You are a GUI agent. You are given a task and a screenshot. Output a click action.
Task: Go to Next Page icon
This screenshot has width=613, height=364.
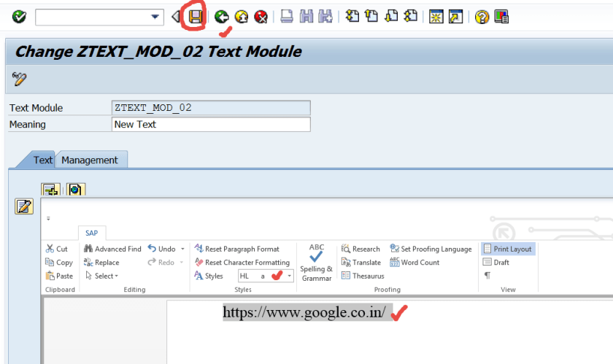pos(391,17)
